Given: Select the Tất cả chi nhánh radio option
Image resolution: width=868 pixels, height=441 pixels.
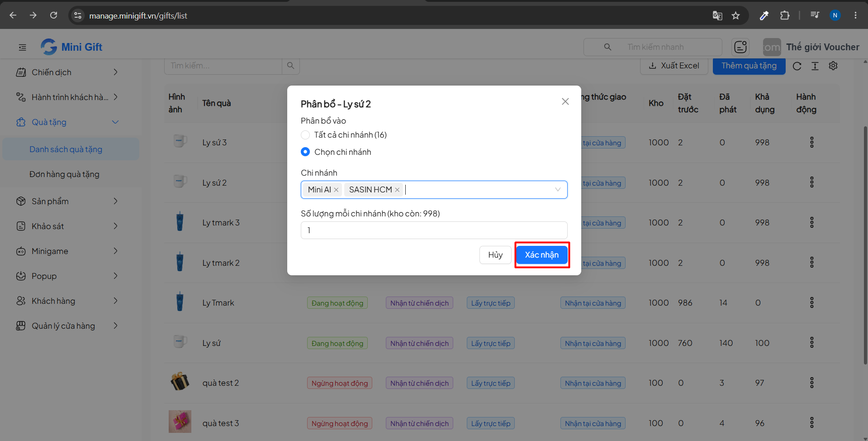Looking at the screenshot, I should point(305,135).
